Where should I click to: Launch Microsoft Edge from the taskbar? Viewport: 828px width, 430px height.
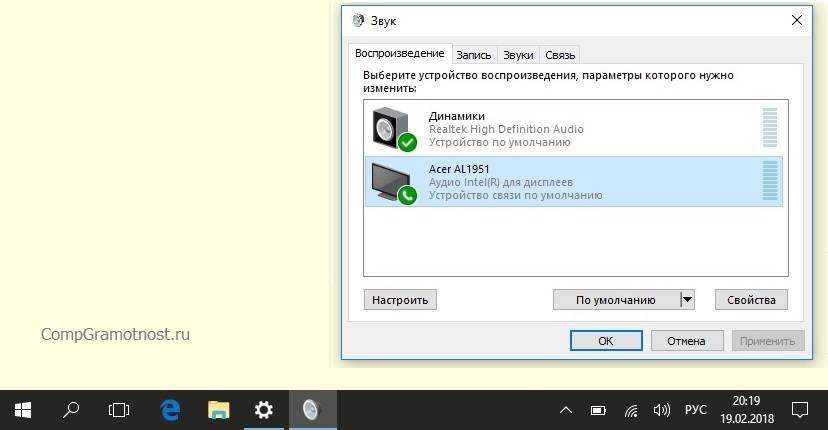point(169,410)
